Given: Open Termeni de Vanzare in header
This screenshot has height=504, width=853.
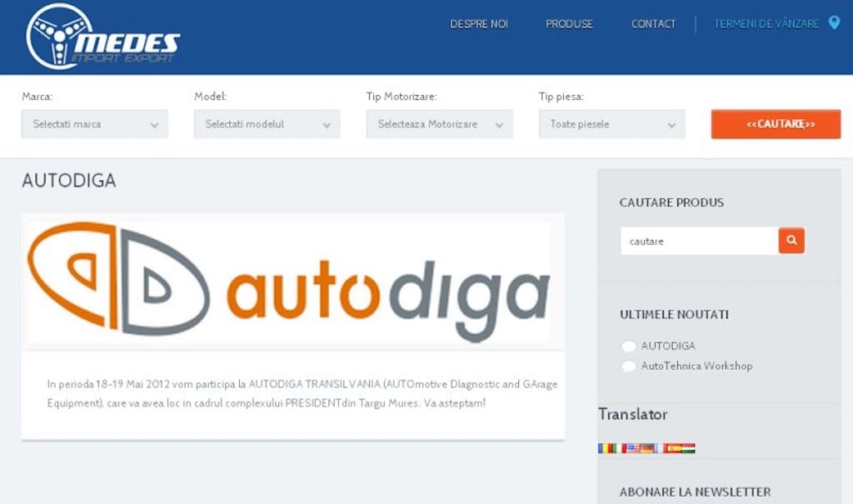Looking at the screenshot, I should 766,24.
